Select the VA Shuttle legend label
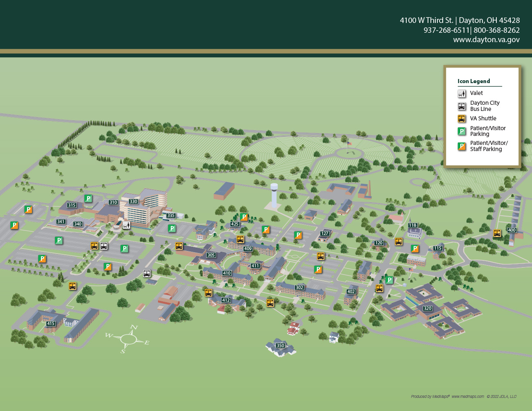Screen dimensions: 532x411 click(483, 118)
